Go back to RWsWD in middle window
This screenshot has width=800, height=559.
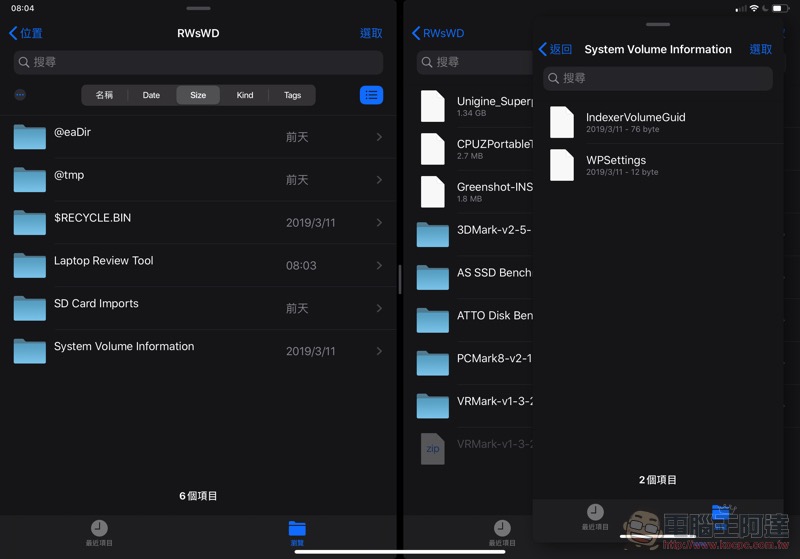(x=438, y=33)
